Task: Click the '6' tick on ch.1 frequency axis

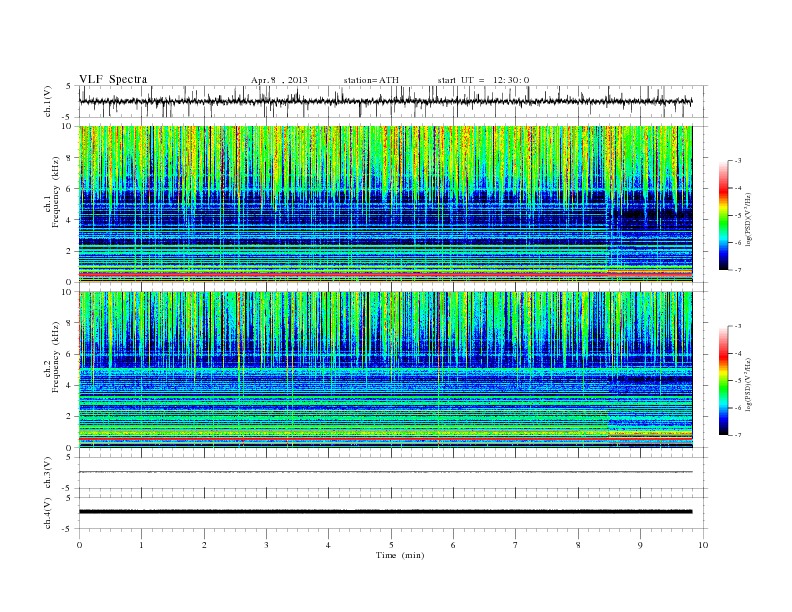Action: coord(70,189)
